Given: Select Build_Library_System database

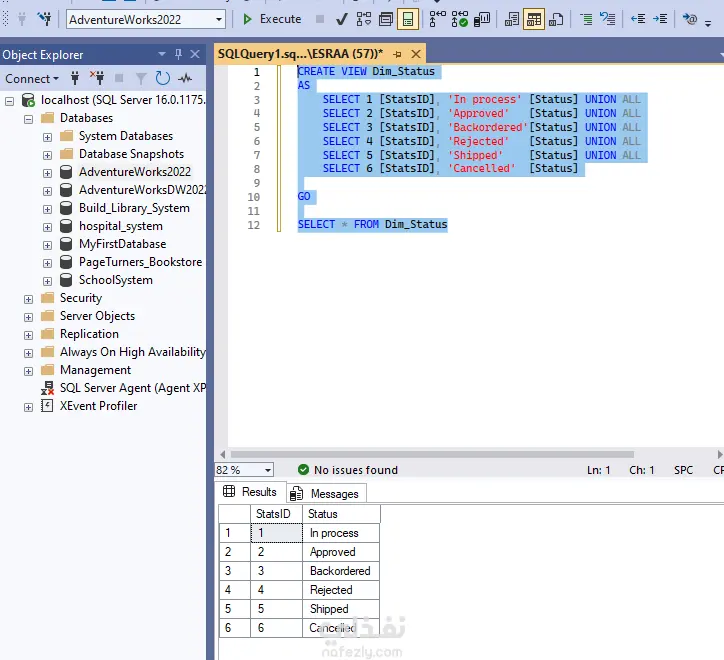Looking at the screenshot, I should 134,208.
